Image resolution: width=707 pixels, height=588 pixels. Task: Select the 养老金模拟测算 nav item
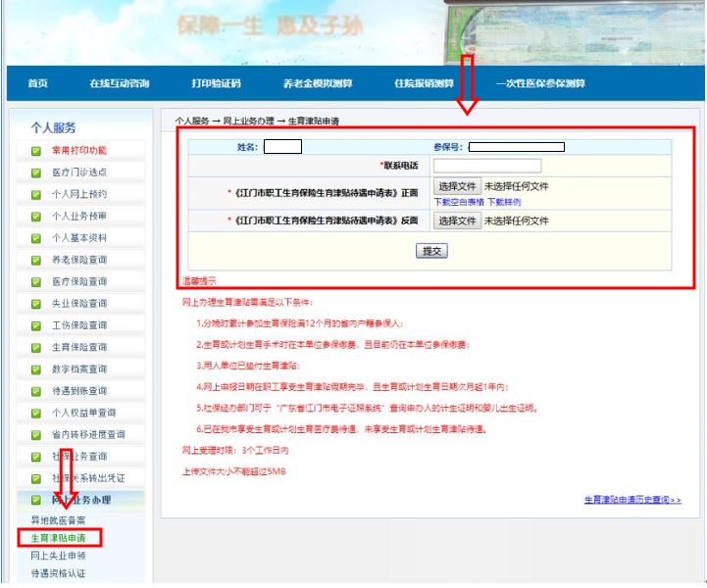318,83
